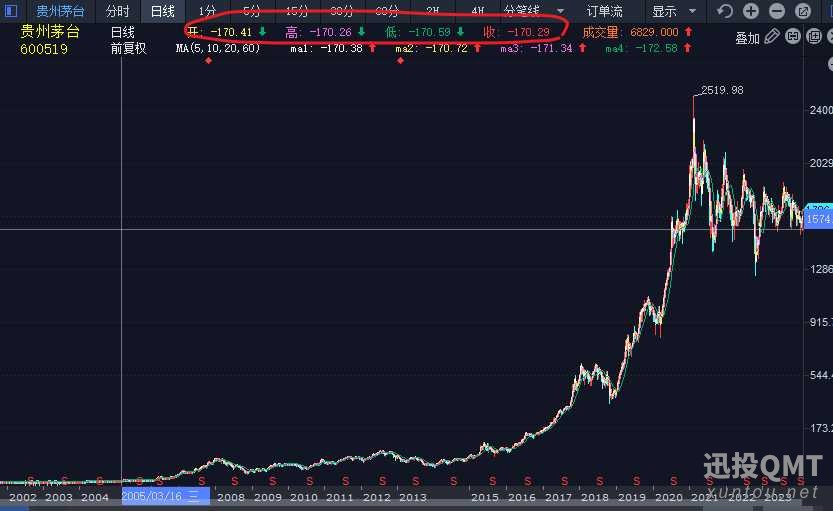The height and width of the screenshot is (511, 833).
Task: Click the 2008 year on time axis
Action: (x=231, y=497)
